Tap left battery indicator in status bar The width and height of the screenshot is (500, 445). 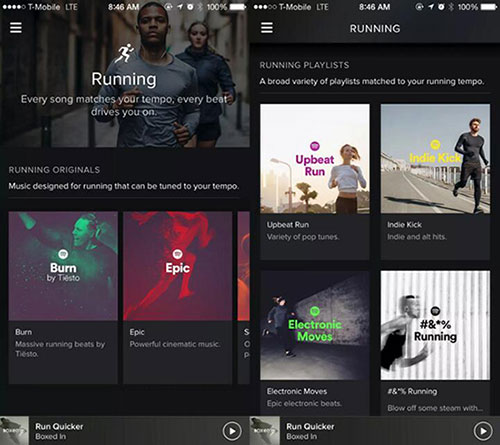[238, 6]
